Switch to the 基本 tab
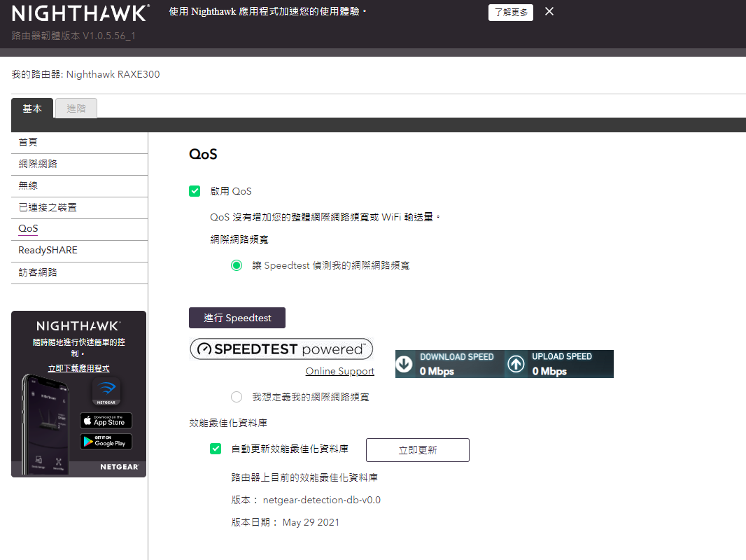 tap(32, 108)
